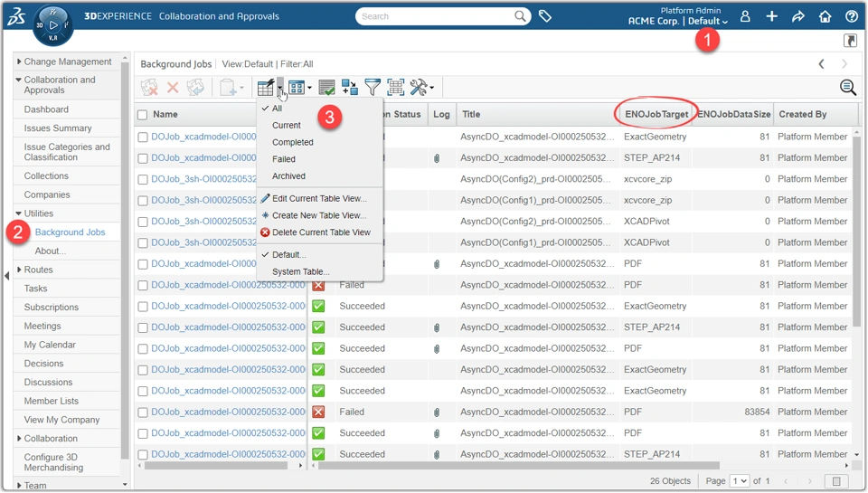
Task: Click the table view icon with lightning bolt
Action: [x=265, y=87]
